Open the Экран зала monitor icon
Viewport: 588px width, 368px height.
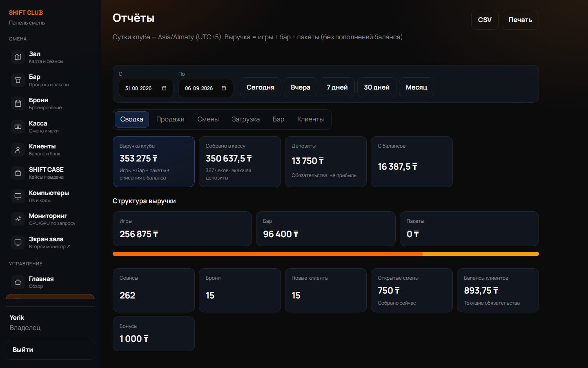click(18, 242)
